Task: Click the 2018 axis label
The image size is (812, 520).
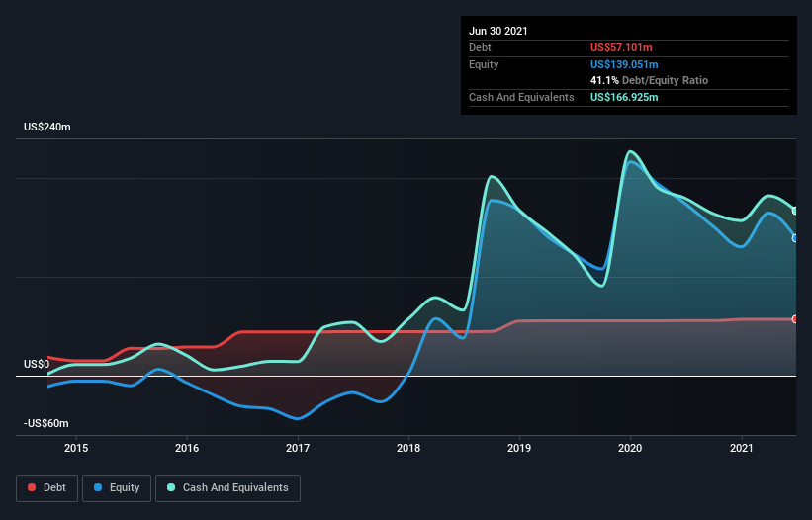Action: 408,448
